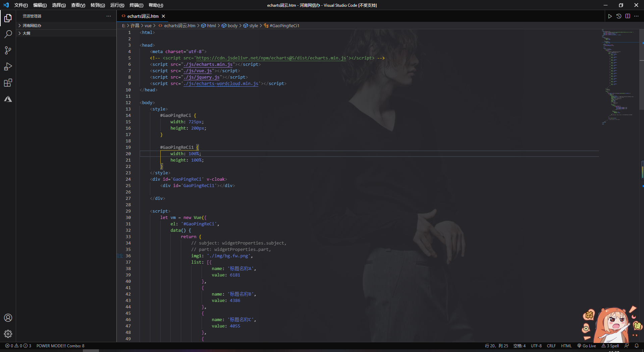The image size is (644, 352).
Task: Open the 帮助(H) menu
Action: 156,5
